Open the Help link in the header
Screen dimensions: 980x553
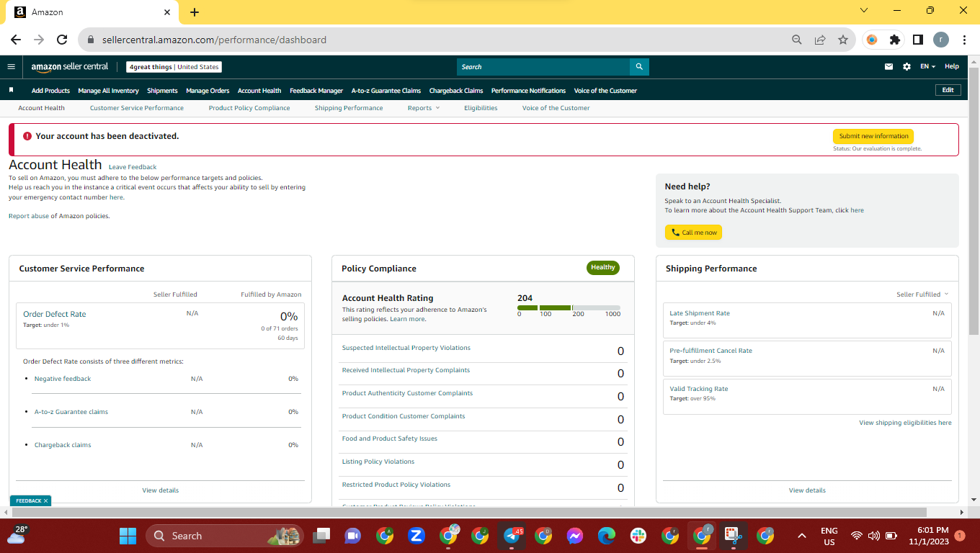952,67
